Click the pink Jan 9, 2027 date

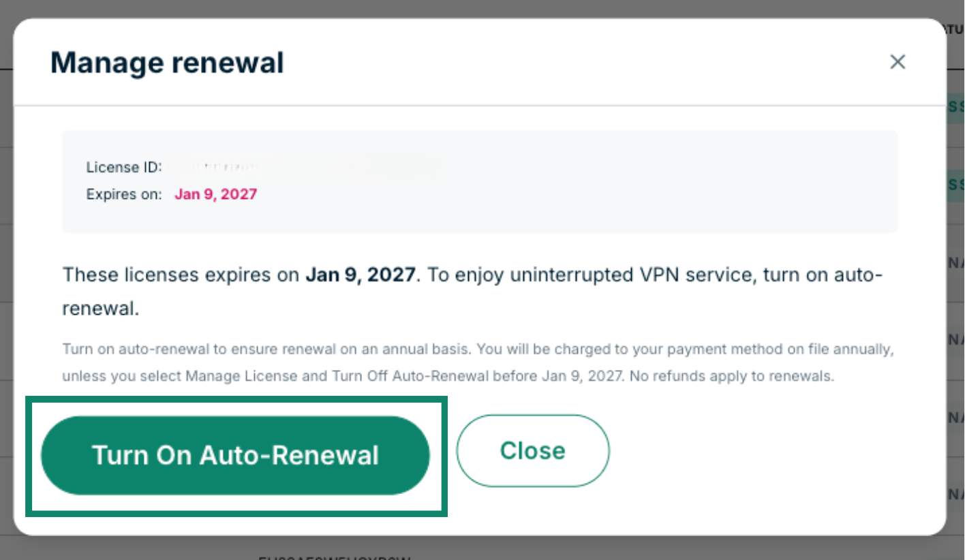click(x=215, y=194)
